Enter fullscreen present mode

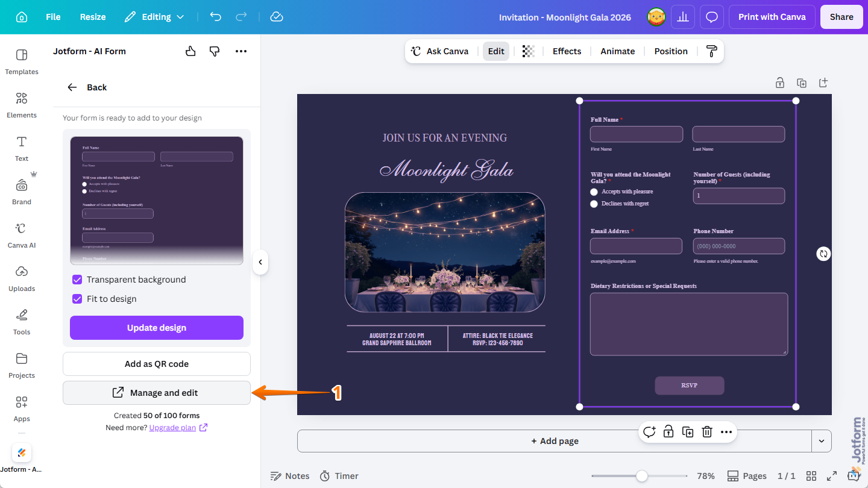coord(832,476)
